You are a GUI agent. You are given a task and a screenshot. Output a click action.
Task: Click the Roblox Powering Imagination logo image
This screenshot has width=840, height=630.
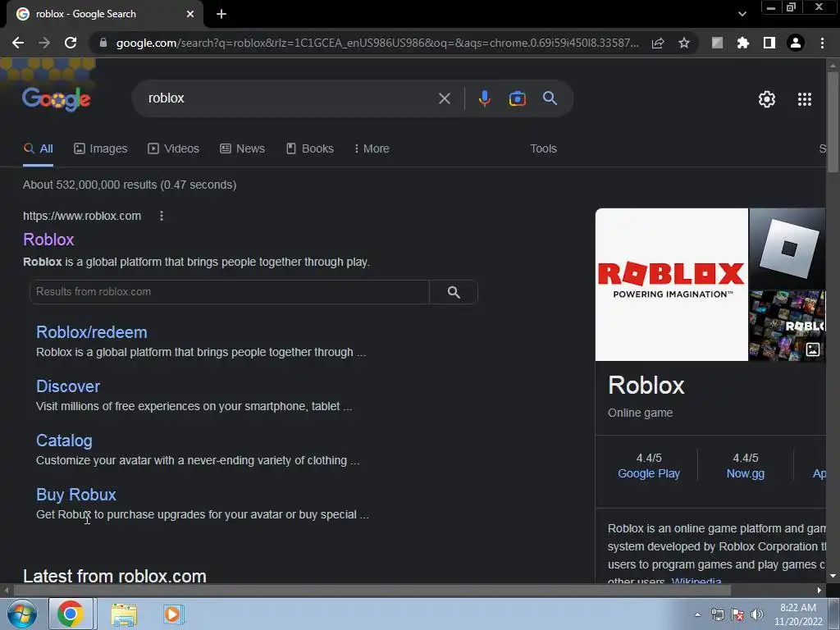pos(672,285)
